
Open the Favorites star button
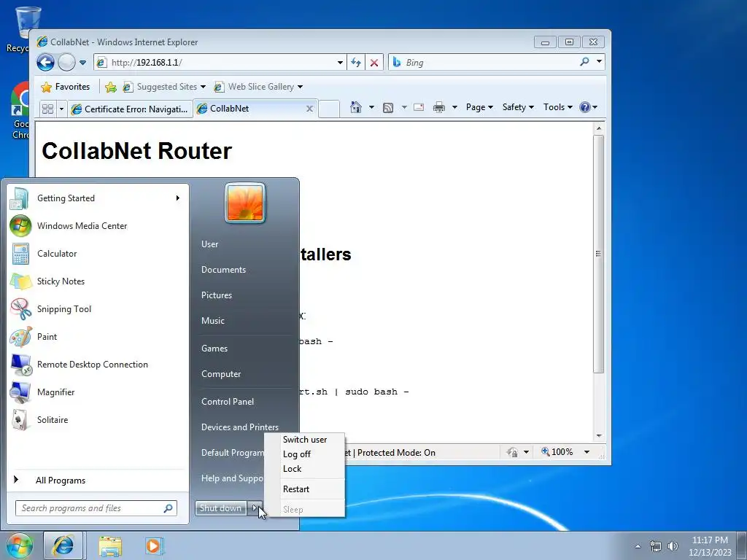(x=65, y=87)
